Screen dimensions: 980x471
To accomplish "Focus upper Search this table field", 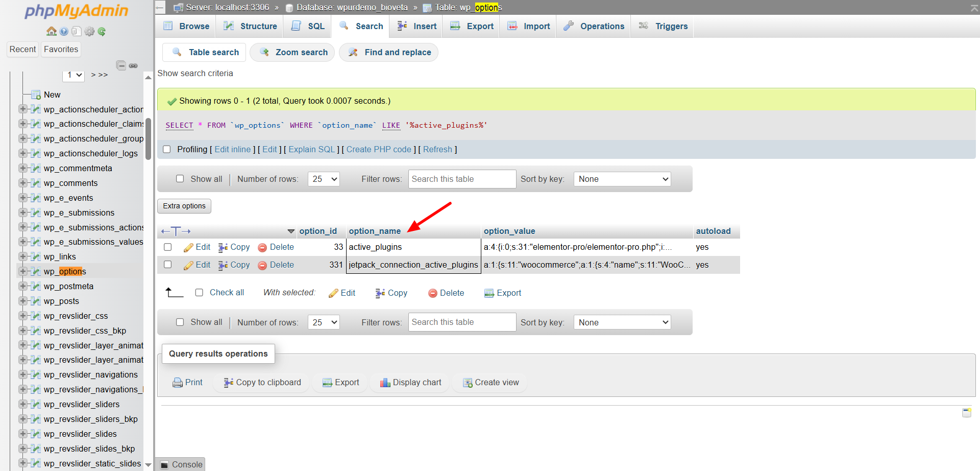I will [462, 179].
